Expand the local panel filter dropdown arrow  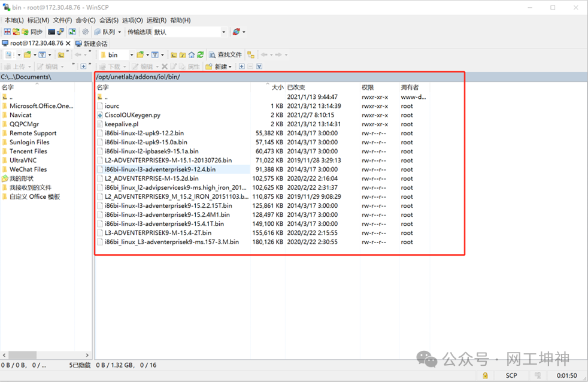[x=50, y=55]
